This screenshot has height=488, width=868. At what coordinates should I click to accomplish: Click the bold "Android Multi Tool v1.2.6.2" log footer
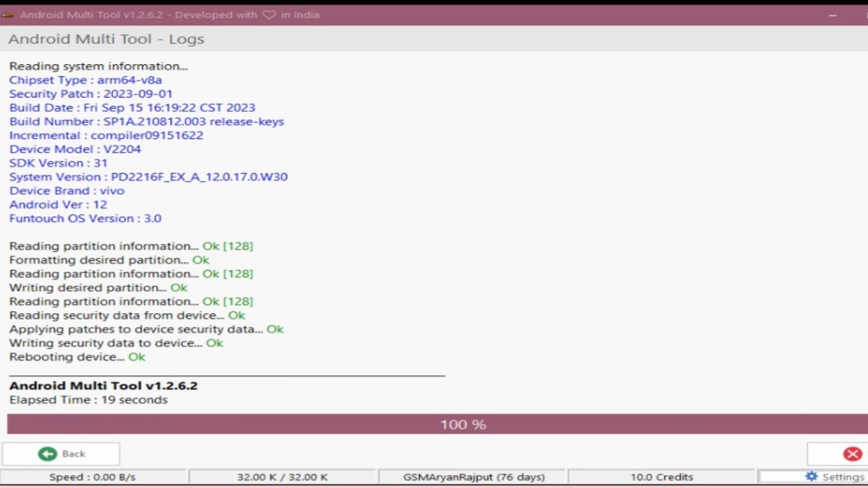click(x=103, y=386)
